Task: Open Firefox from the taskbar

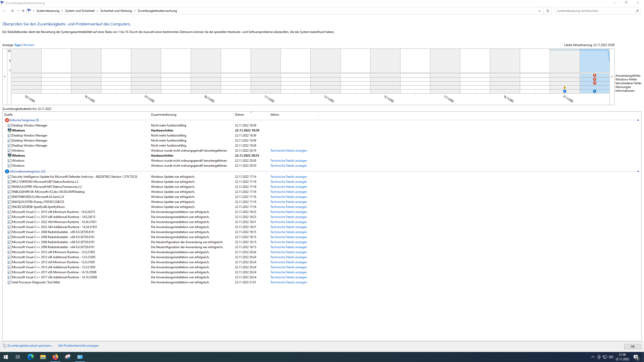Action: click(55, 357)
